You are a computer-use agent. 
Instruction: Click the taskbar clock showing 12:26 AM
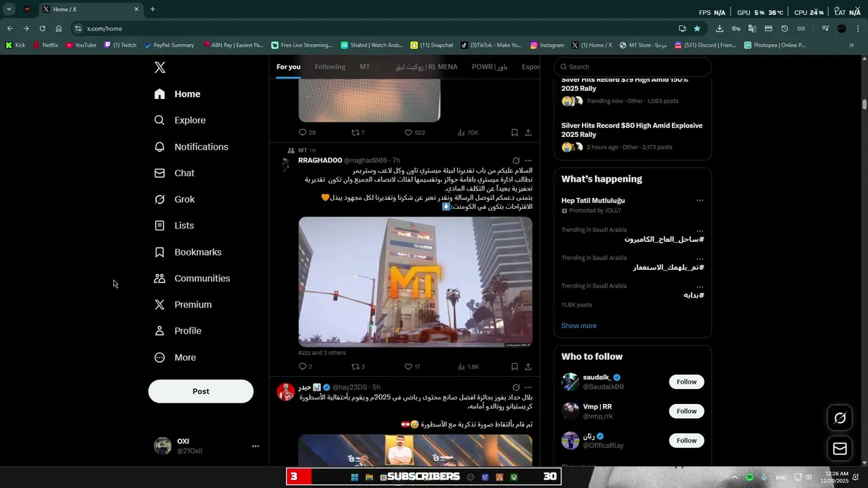[835, 477]
